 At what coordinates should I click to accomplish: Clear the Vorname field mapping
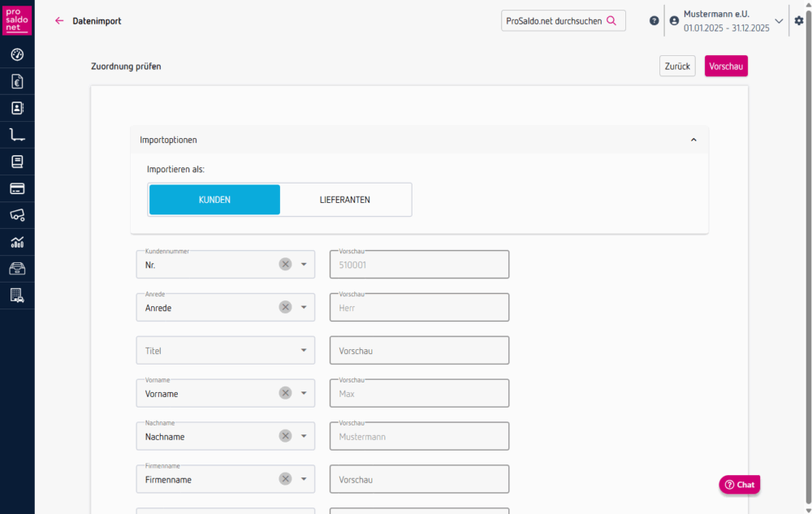click(x=285, y=393)
